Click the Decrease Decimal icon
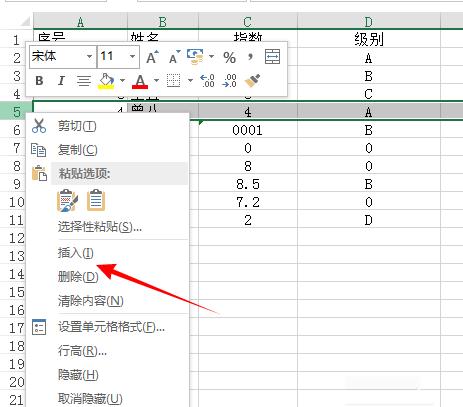 (x=230, y=81)
